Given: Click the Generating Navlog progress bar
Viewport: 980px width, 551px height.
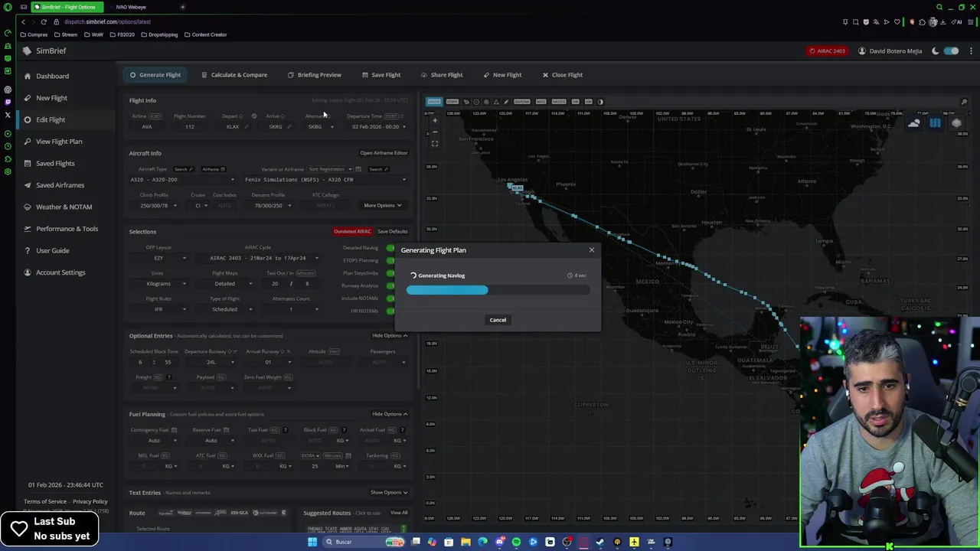Looking at the screenshot, I should [498, 290].
